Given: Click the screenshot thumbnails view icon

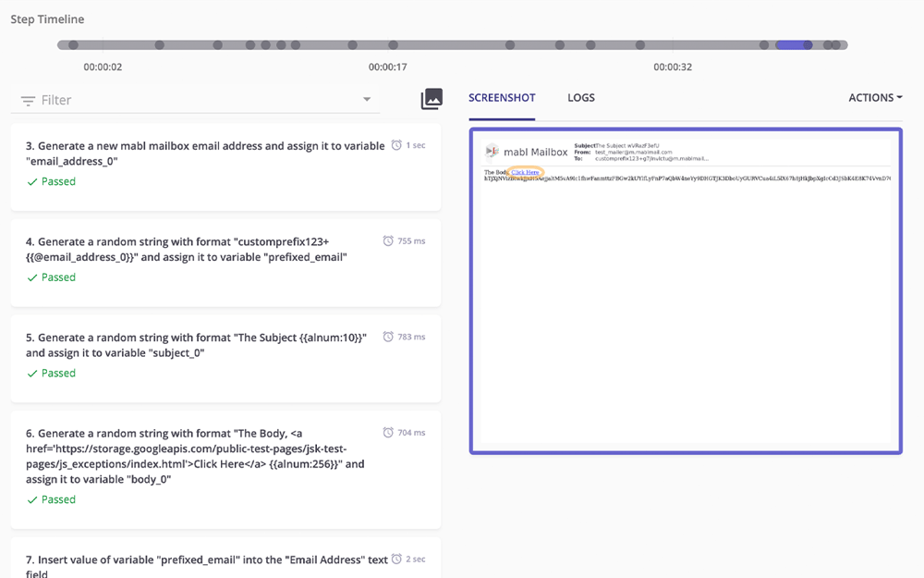Looking at the screenshot, I should point(432,98).
